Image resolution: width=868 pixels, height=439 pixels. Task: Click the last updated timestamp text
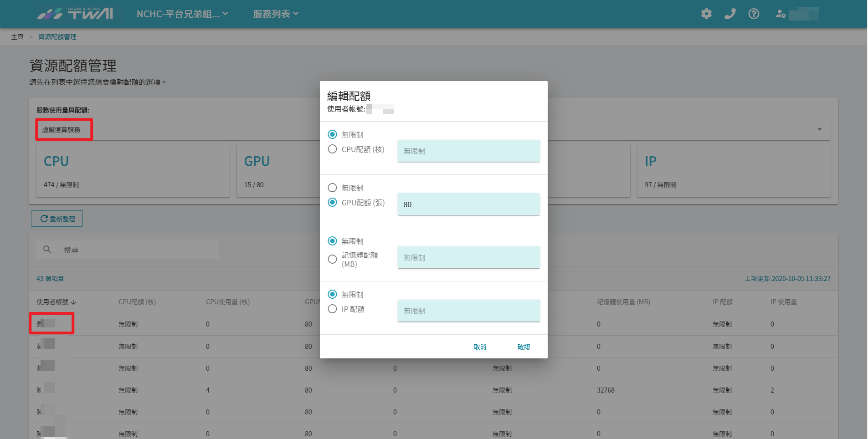click(x=788, y=279)
